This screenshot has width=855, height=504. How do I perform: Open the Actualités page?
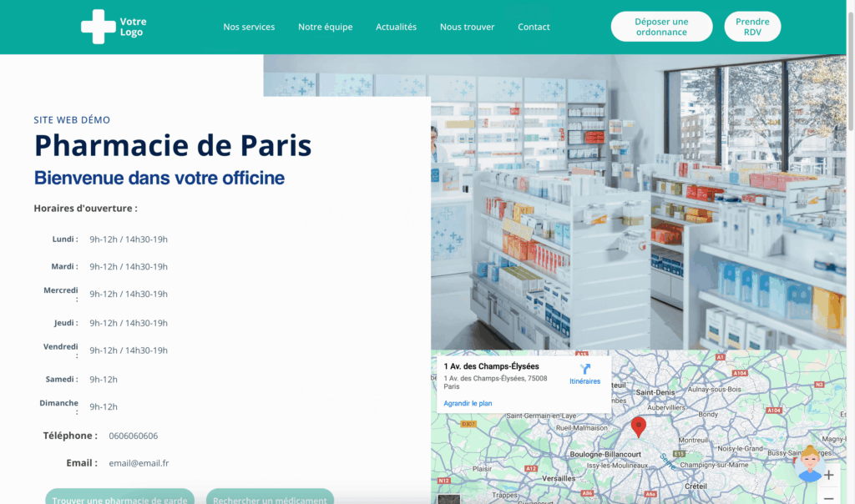(396, 27)
